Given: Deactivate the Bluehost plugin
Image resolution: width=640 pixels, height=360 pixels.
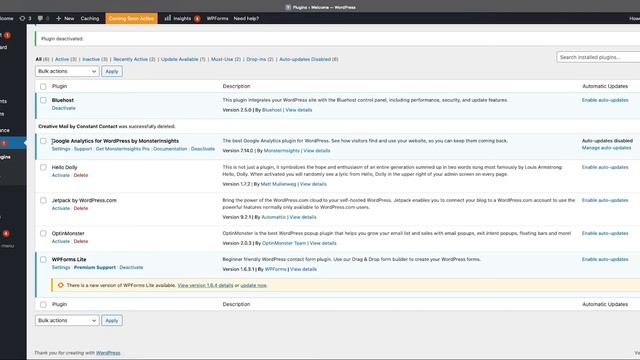Looking at the screenshot, I should tap(64, 108).
